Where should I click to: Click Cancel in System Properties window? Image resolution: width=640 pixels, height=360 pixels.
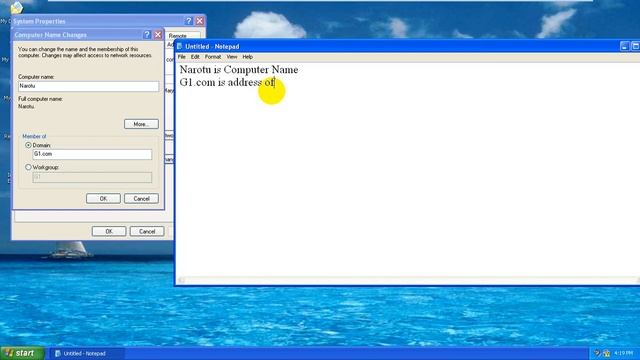point(147,231)
